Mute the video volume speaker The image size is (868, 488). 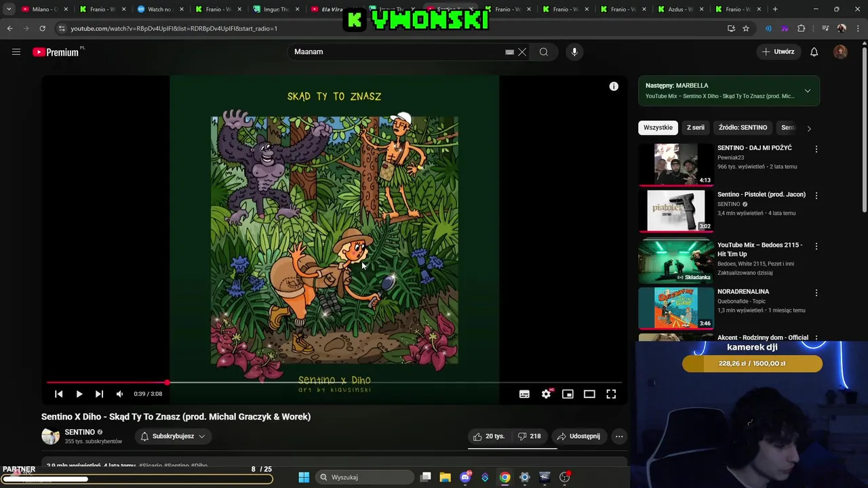[119, 394]
